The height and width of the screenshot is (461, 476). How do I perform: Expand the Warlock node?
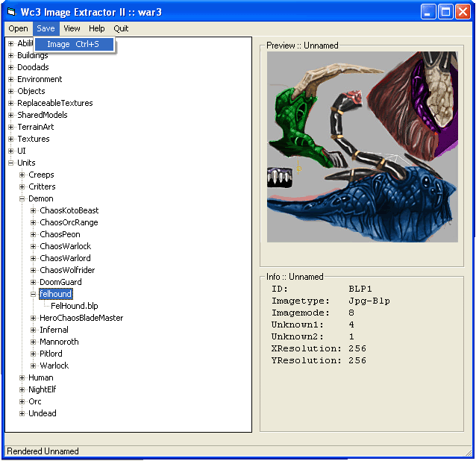click(x=33, y=366)
